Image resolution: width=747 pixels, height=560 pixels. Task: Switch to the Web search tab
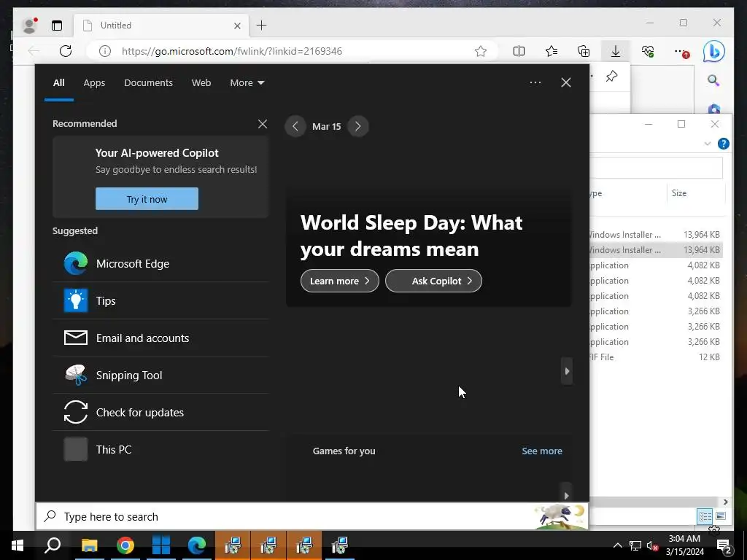[201, 83]
